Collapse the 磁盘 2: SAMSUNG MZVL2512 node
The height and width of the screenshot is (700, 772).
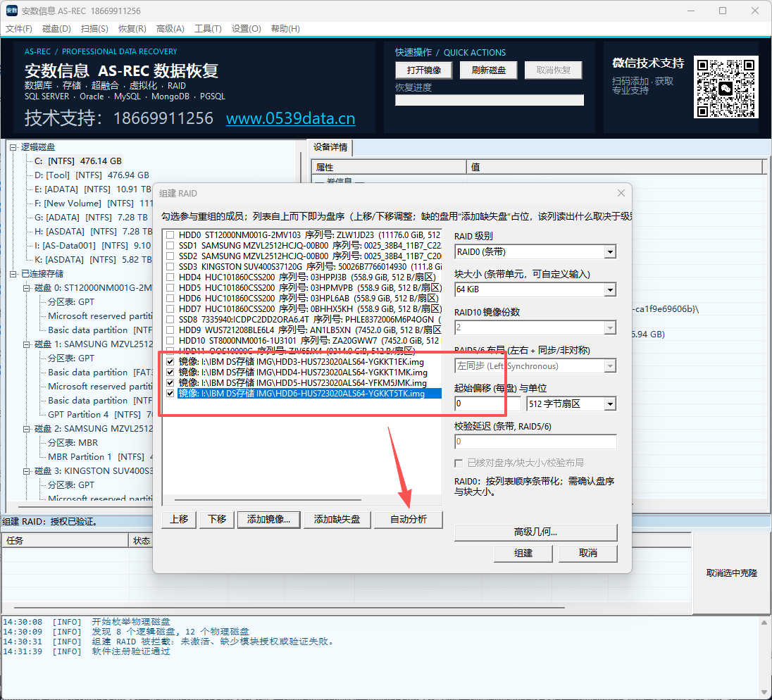27,429
